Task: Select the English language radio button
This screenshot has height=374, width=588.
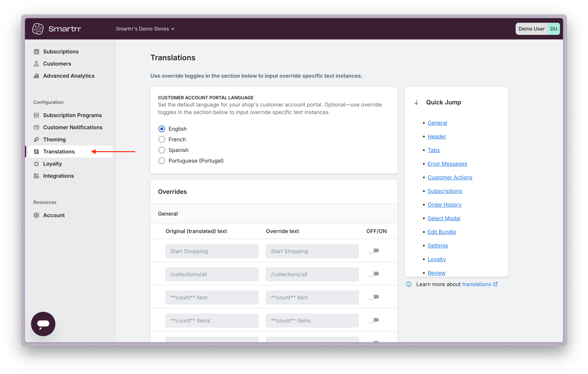Action: pos(162,129)
